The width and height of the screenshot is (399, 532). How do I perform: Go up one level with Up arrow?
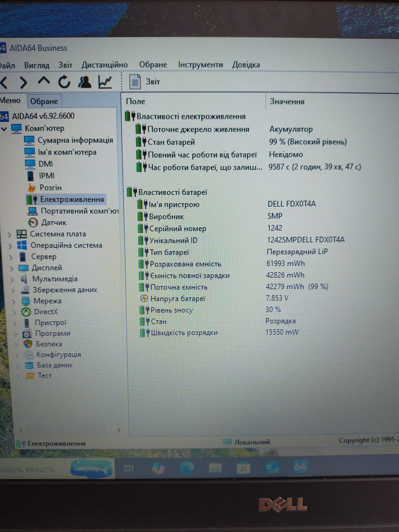point(44,81)
